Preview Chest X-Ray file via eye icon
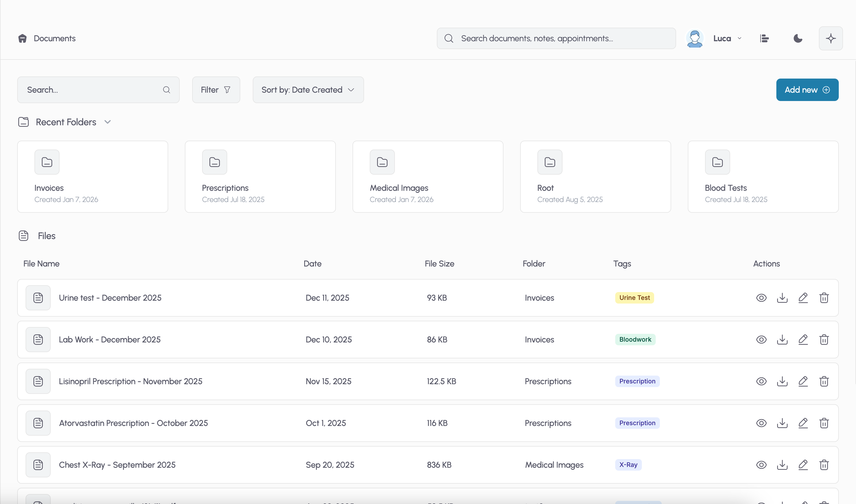Viewport: 856px width, 504px height. (x=761, y=465)
